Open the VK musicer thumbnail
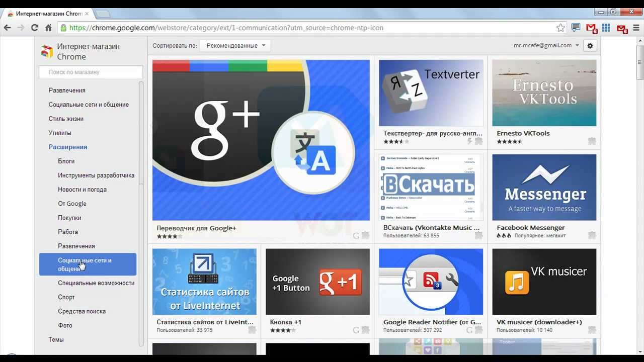Viewport: 644px width, 362px height. point(544,282)
